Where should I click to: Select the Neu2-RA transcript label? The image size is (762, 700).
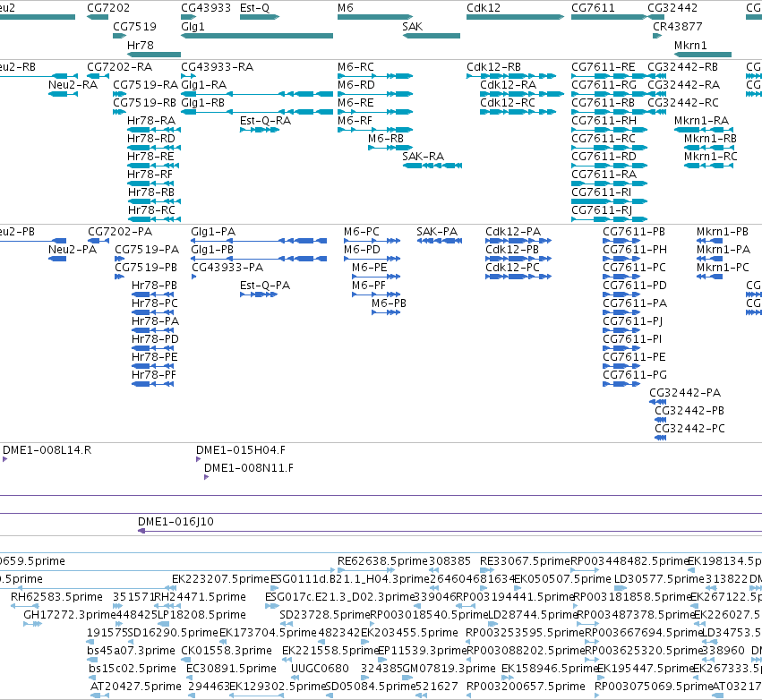(73, 84)
